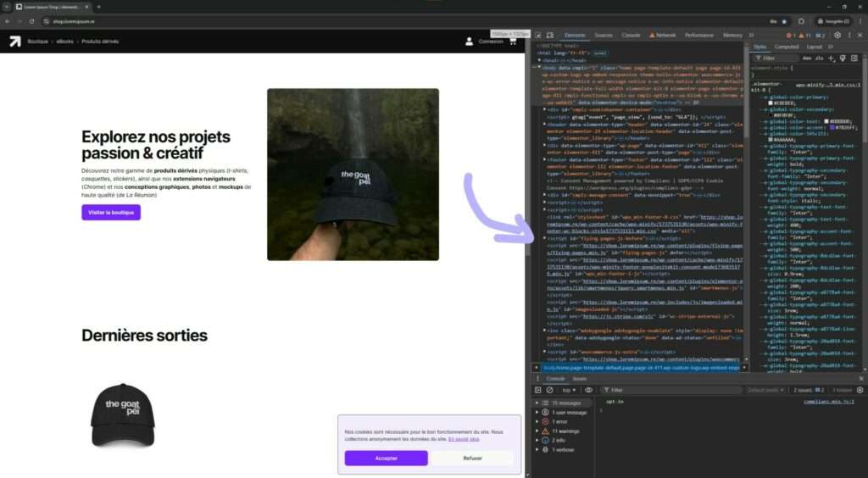The height and width of the screenshot is (478, 868).
Task: Click the arrow logo in the site header
Action: 15,42
